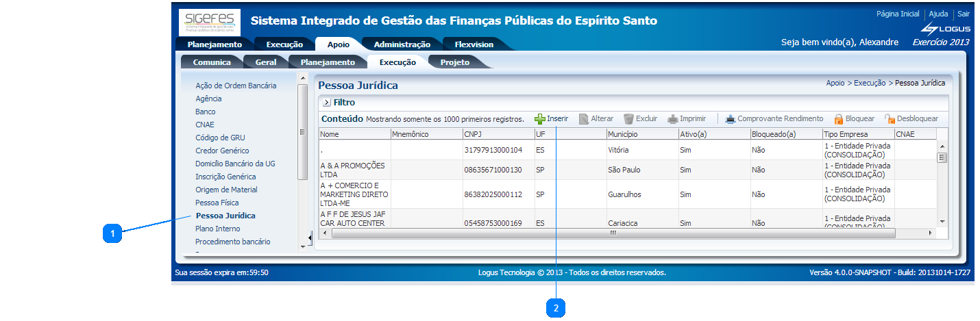Click the Imprimir printer icon

673,119
